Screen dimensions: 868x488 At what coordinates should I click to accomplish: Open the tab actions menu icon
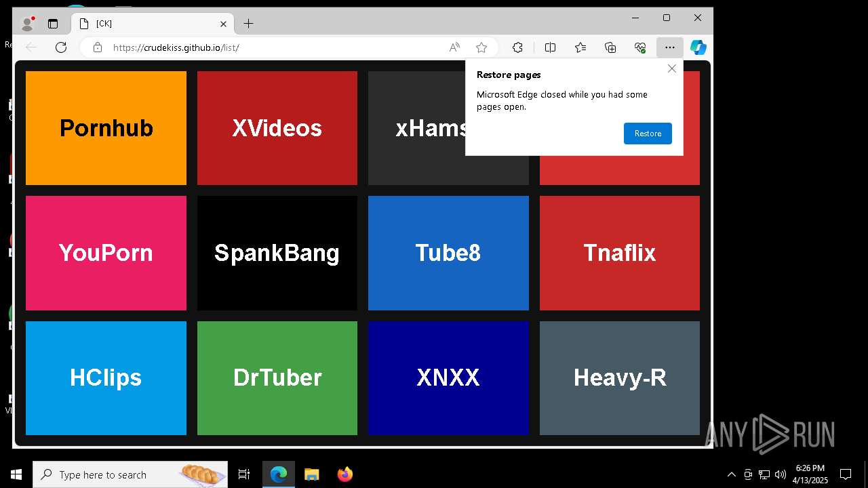(53, 24)
